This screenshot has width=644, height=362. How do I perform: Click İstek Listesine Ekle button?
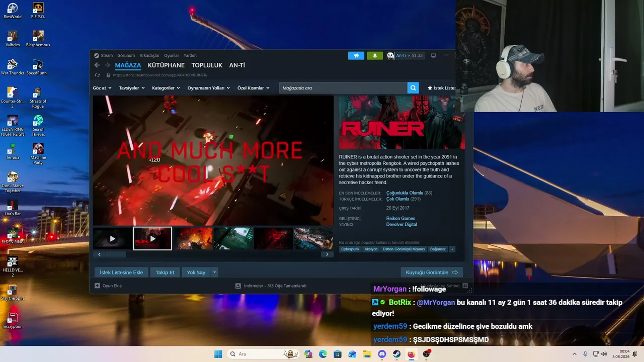tap(121, 273)
